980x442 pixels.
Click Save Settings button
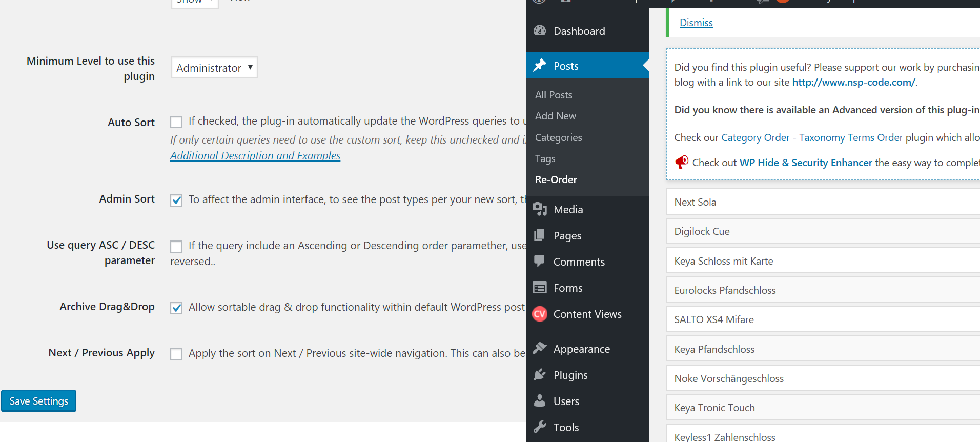[39, 401]
